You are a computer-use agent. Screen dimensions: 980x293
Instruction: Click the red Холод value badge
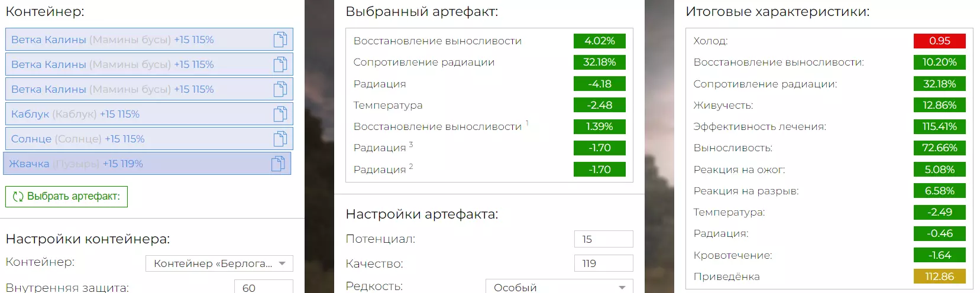(x=939, y=41)
